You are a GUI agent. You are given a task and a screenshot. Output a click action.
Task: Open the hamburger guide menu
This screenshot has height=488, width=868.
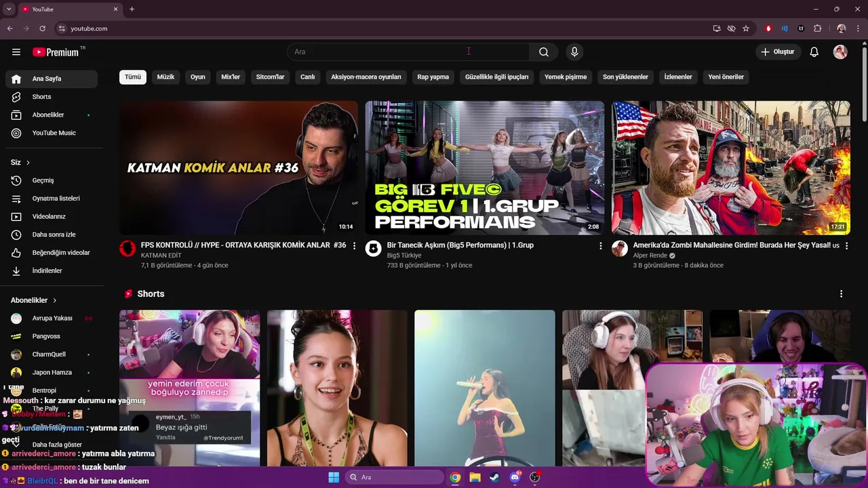tap(16, 52)
